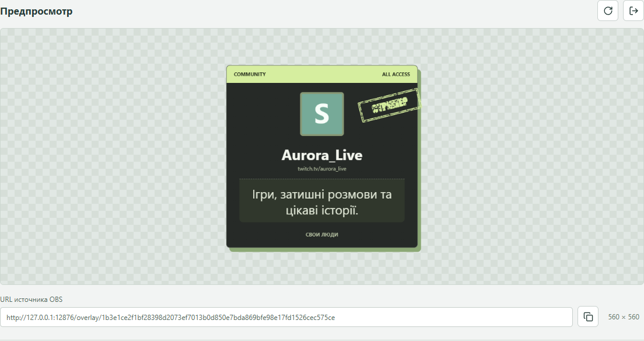644x341 pixels.
Task: Click the 560 × 560 size text
Action: pos(624,317)
